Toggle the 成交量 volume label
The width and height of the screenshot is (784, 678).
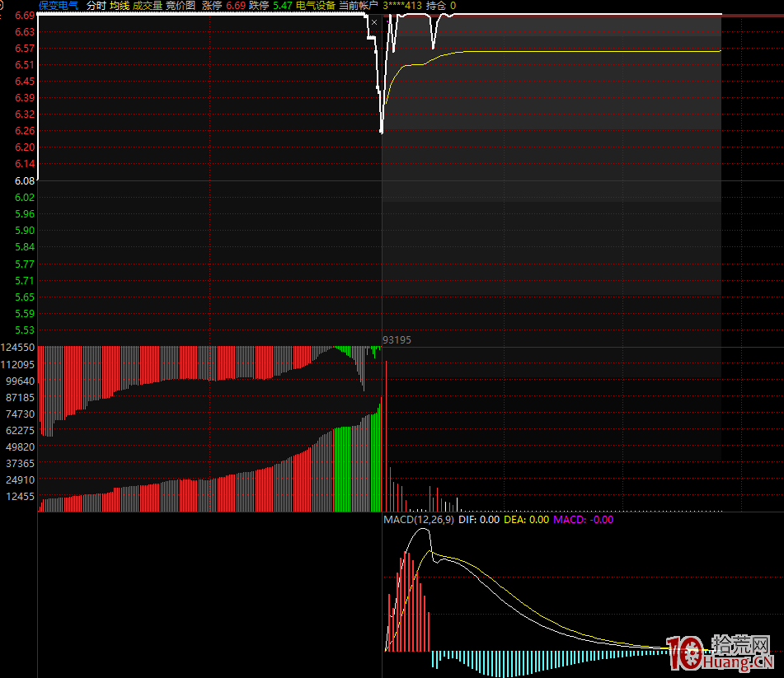[148, 6]
